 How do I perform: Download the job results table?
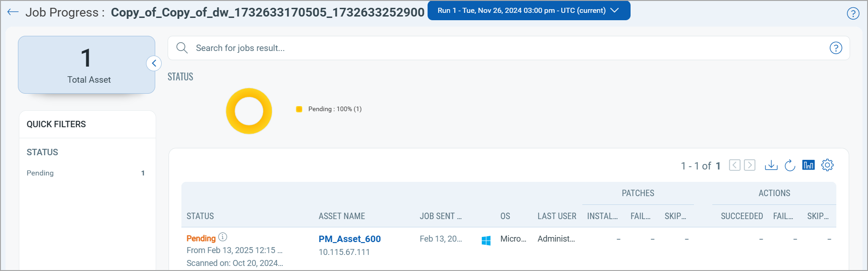tap(771, 165)
